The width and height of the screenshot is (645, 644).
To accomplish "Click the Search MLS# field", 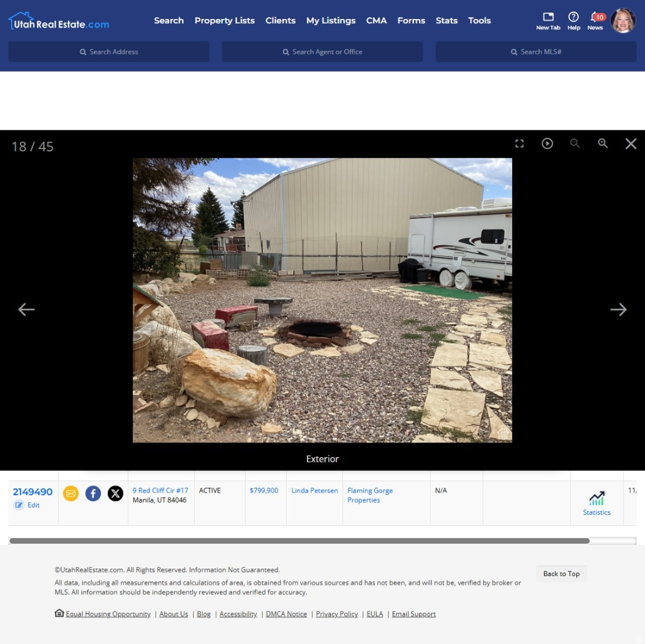I will point(535,51).
